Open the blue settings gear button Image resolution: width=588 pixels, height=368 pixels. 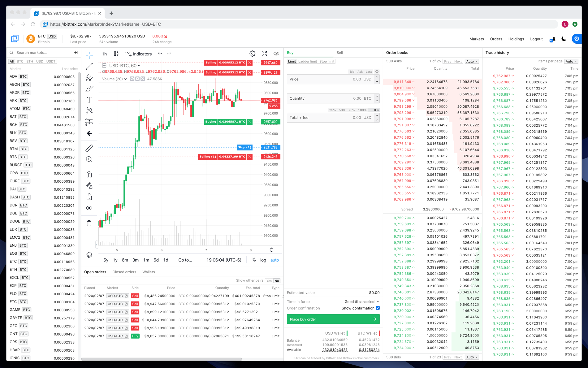577,39
